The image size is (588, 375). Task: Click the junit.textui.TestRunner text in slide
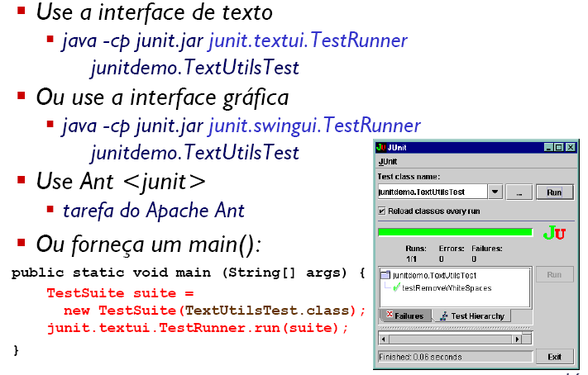pyautogui.click(x=308, y=40)
